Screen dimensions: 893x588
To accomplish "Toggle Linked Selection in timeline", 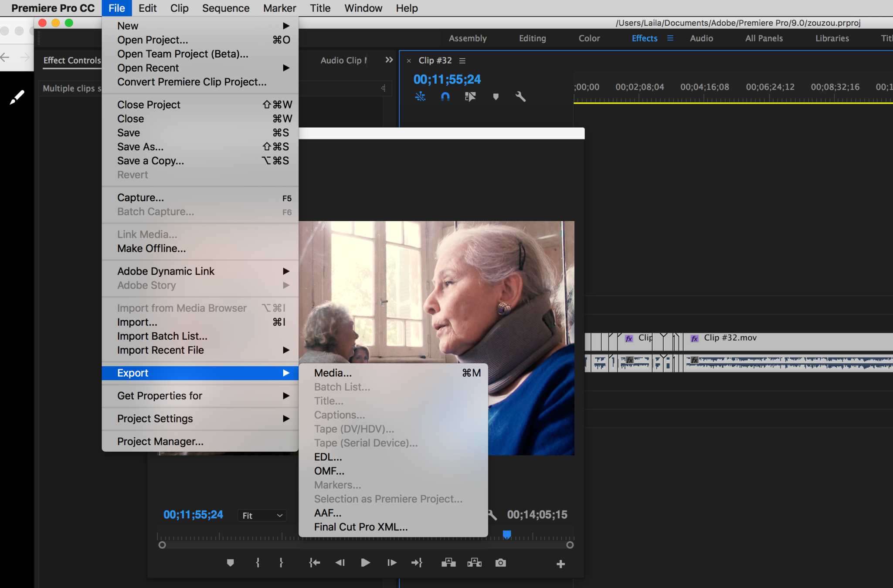I will click(470, 96).
